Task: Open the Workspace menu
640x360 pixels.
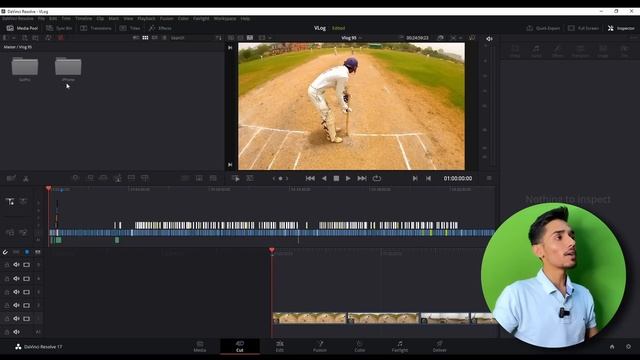Action: [x=225, y=19]
